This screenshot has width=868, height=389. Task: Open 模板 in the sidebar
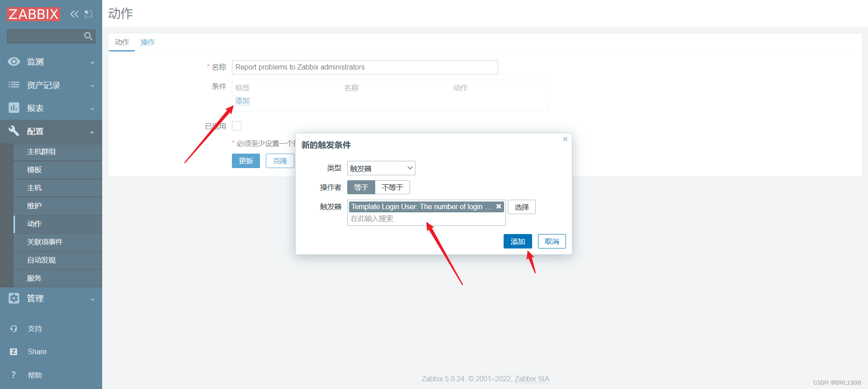pyautogui.click(x=58, y=170)
